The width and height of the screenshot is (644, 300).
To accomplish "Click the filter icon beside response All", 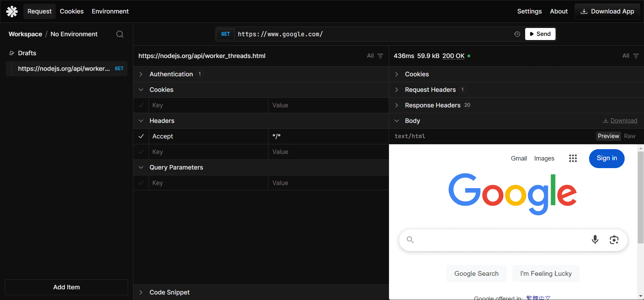I will (x=636, y=56).
